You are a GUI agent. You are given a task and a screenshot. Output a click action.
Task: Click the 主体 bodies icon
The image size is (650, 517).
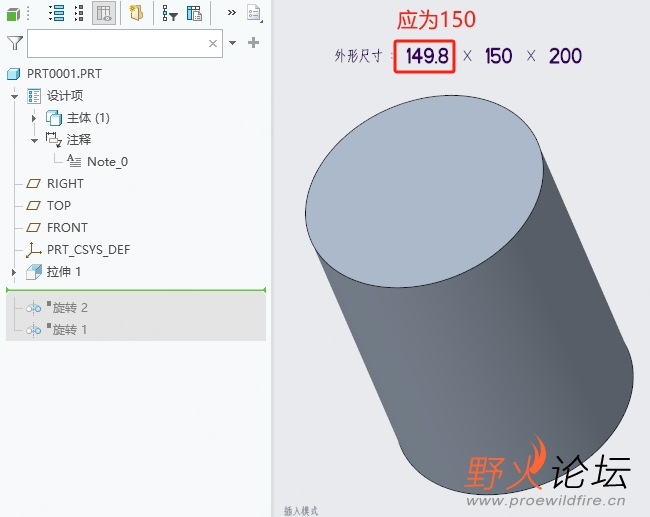54,118
